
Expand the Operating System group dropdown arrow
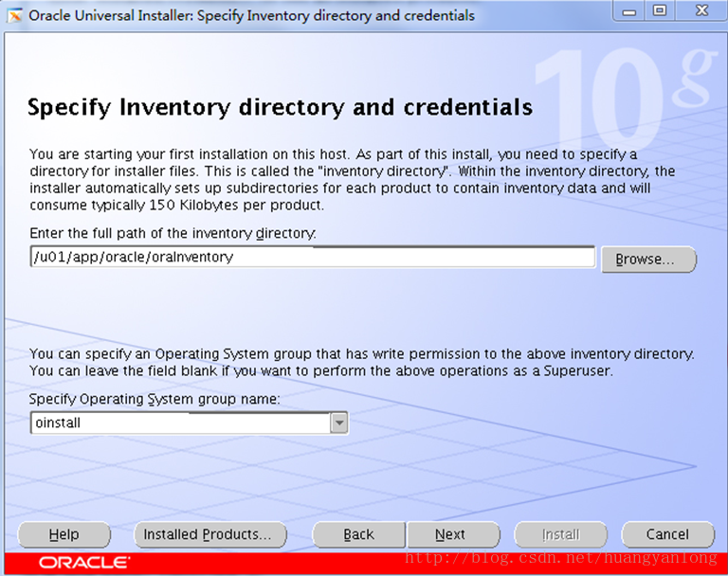pyautogui.click(x=339, y=423)
